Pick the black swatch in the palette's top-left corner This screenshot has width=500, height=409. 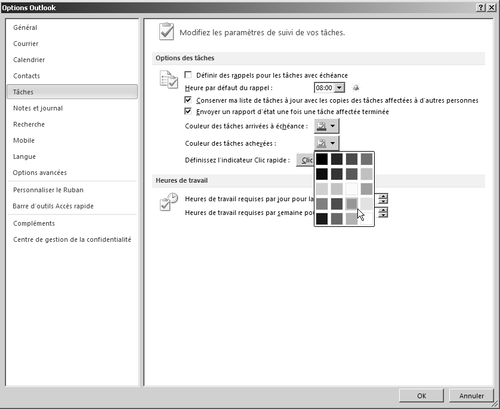click(x=322, y=159)
